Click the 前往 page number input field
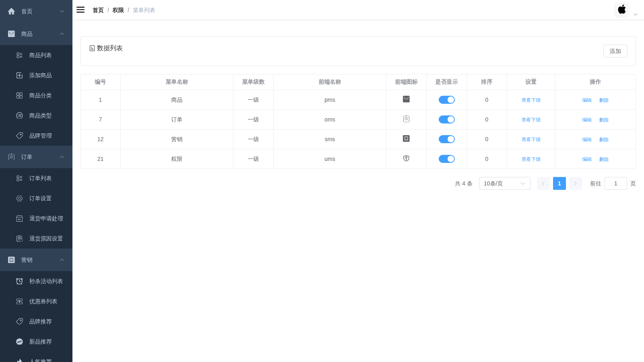Image resolution: width=644 pixels, height=362 pixels. coord(615,183)
